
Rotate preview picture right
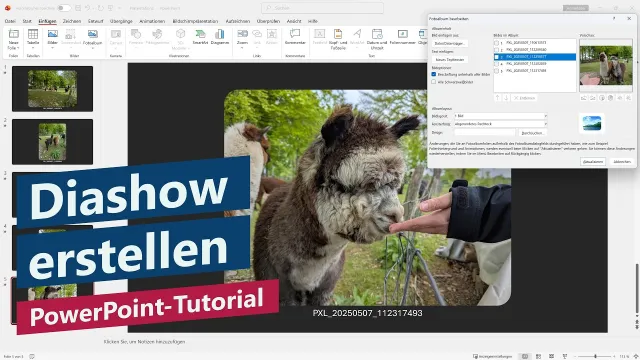tap(593, 98)
